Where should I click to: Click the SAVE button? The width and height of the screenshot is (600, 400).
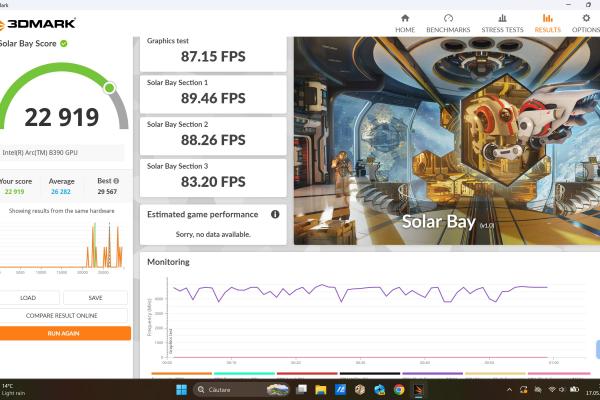tap(95, 298)
